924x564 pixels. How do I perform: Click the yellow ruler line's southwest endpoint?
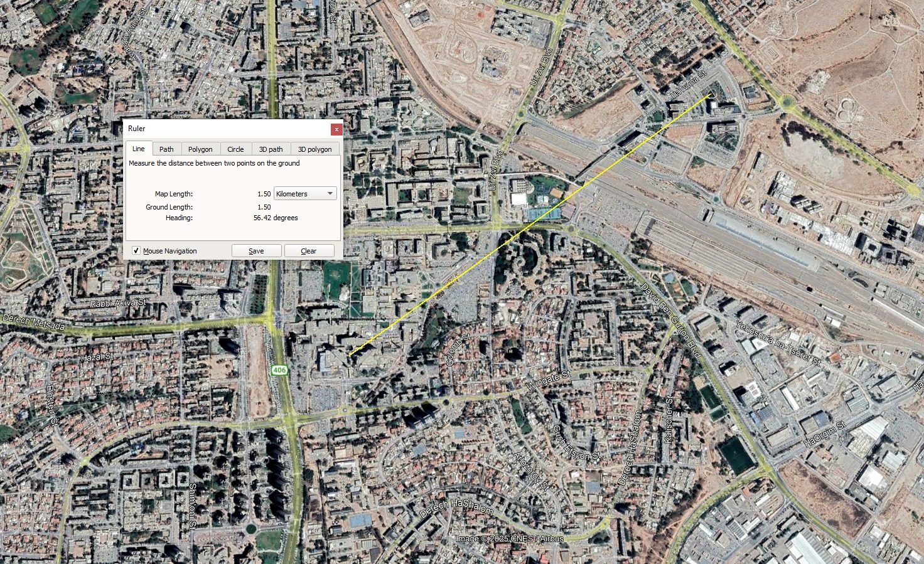350,355
